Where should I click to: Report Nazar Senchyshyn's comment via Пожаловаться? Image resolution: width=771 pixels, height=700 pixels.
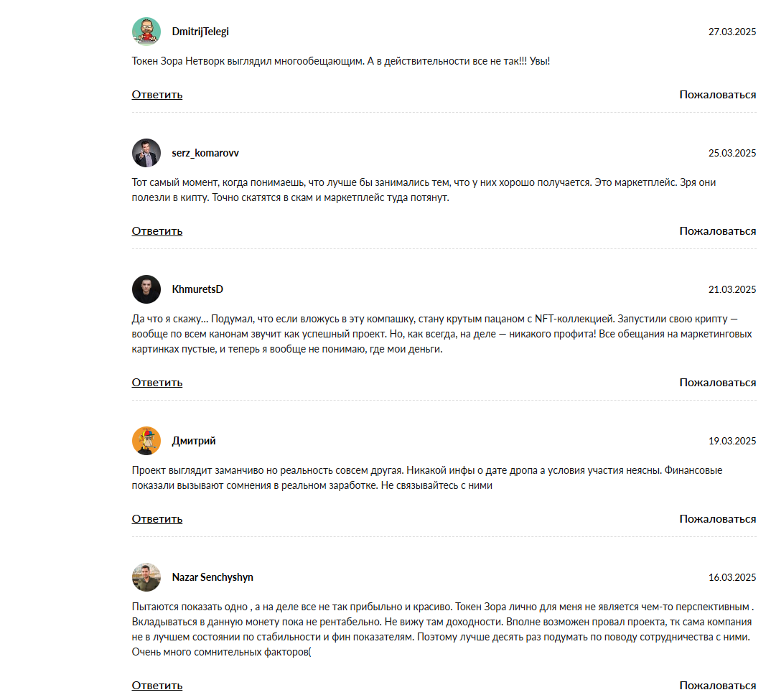tap(717, 686)
